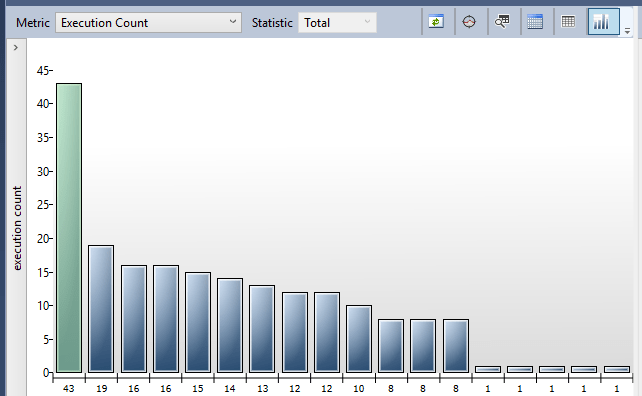Click the y-axis tick label 35
Image resolution: width=642 pixels, height=396 pixels.
43,138
